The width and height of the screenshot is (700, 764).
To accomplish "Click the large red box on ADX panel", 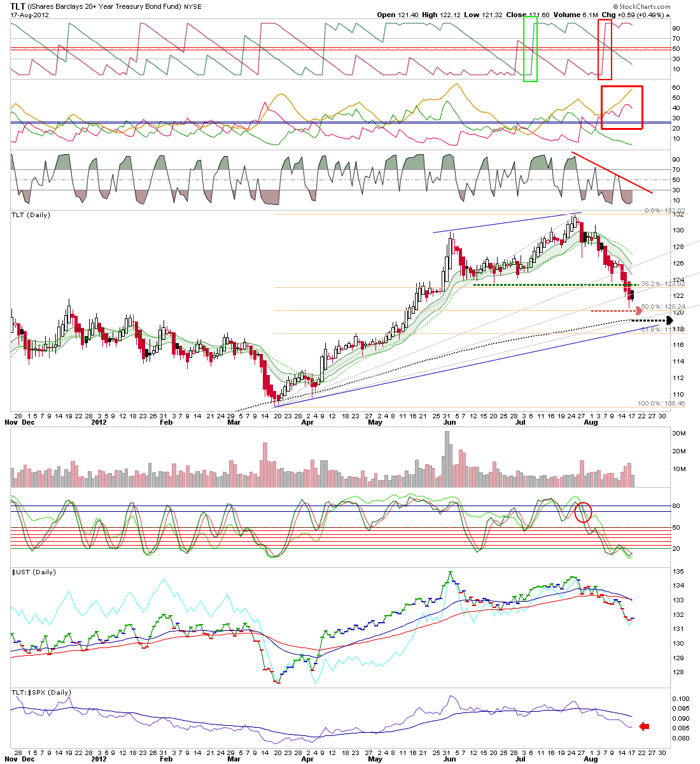I will [622, 107].
